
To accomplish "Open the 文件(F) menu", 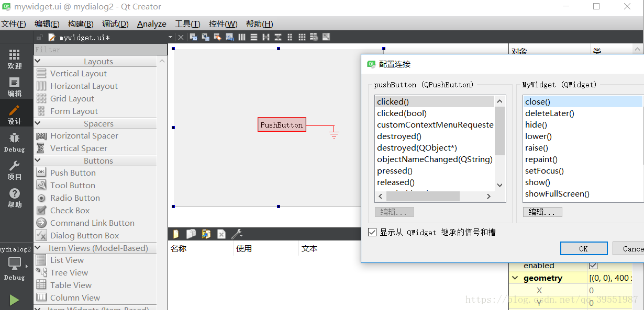I will 14,24.
